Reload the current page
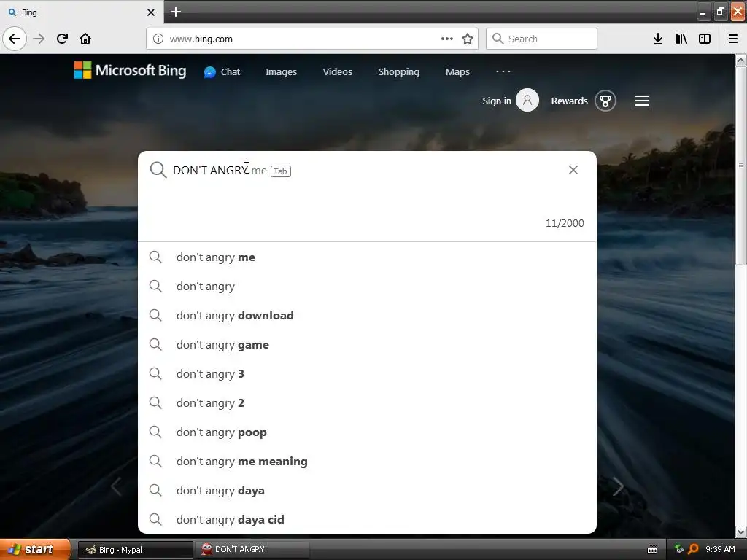 pos(62,39)
